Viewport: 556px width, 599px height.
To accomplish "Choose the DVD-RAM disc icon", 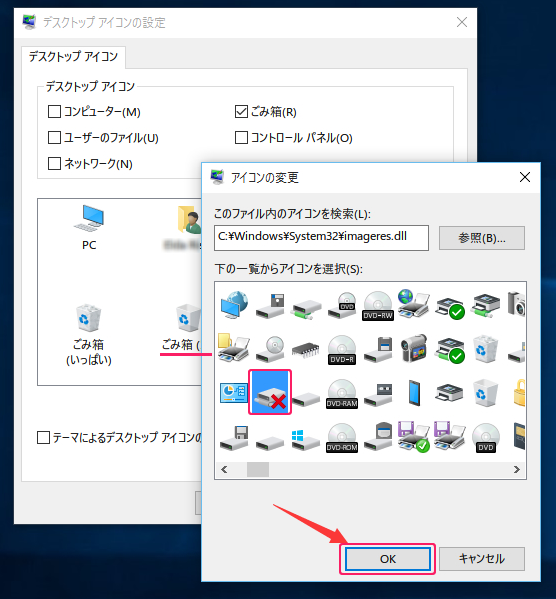I will pos(342,394).
